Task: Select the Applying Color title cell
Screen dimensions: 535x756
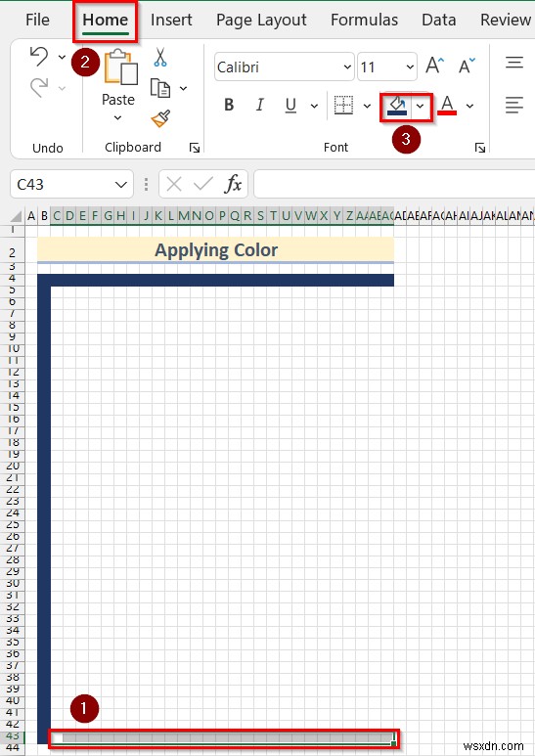Action: pos(215,249)
